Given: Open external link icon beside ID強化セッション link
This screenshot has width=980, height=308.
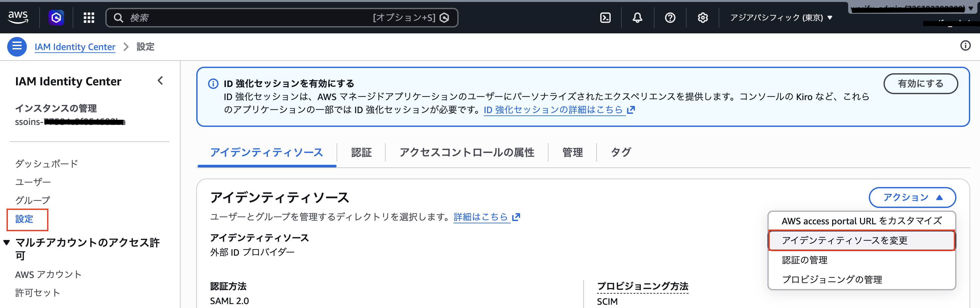Looking at the screenshot, I should (631, 110).
